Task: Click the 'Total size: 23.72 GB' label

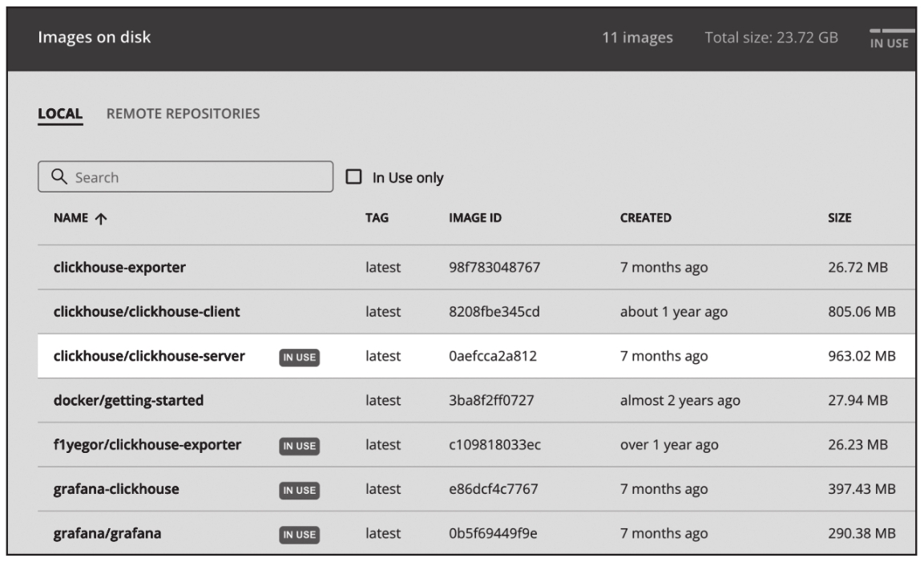Action: click(x=772, y=37)
